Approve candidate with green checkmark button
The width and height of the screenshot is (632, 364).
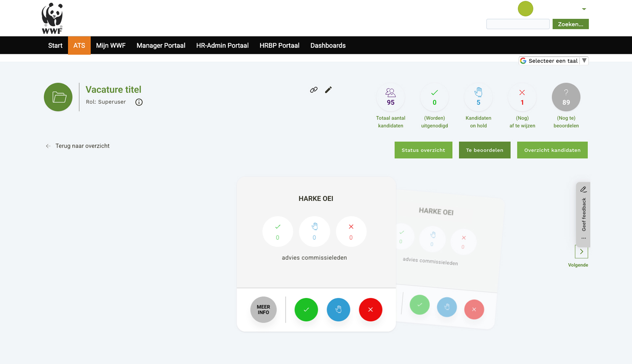(306, 309)
